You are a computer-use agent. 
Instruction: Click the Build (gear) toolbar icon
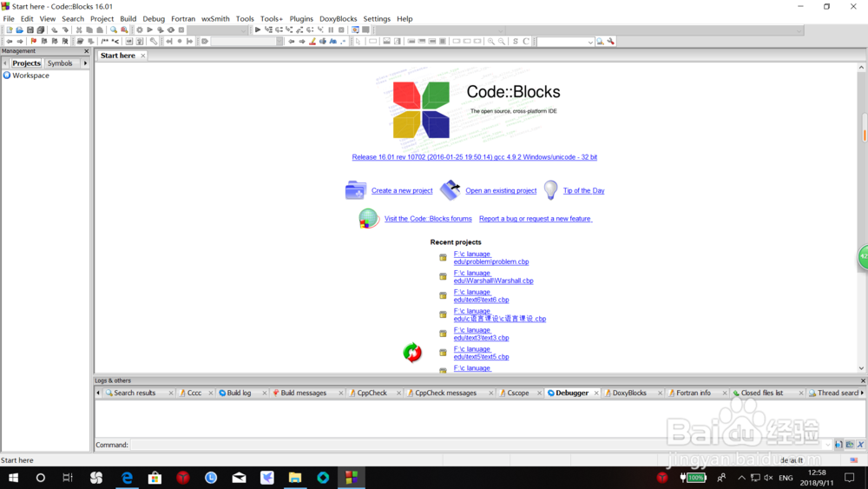pyautogui.click(x=140, y=30)
